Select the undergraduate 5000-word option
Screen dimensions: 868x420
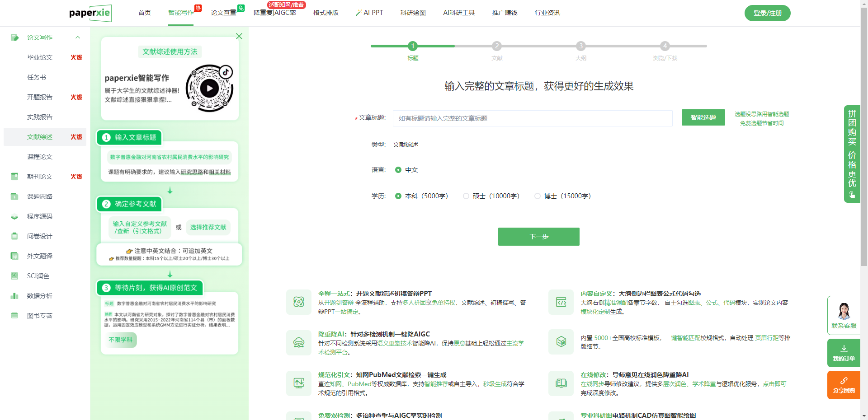pyautogui.click(x=398, y=196)
